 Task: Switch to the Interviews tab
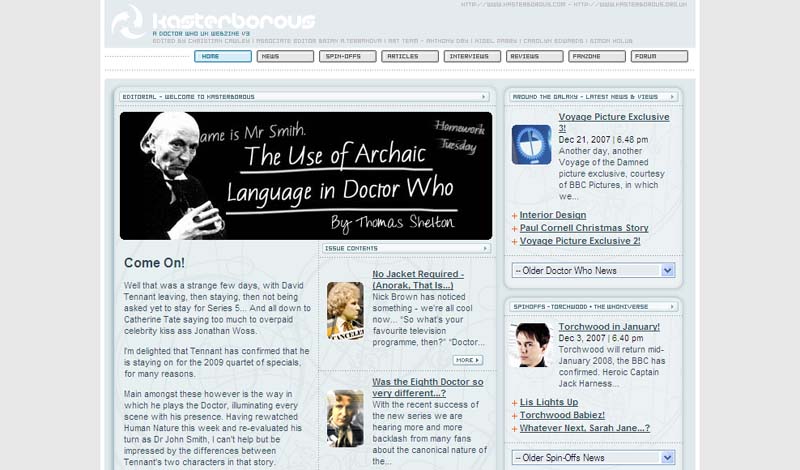[472, 56]
